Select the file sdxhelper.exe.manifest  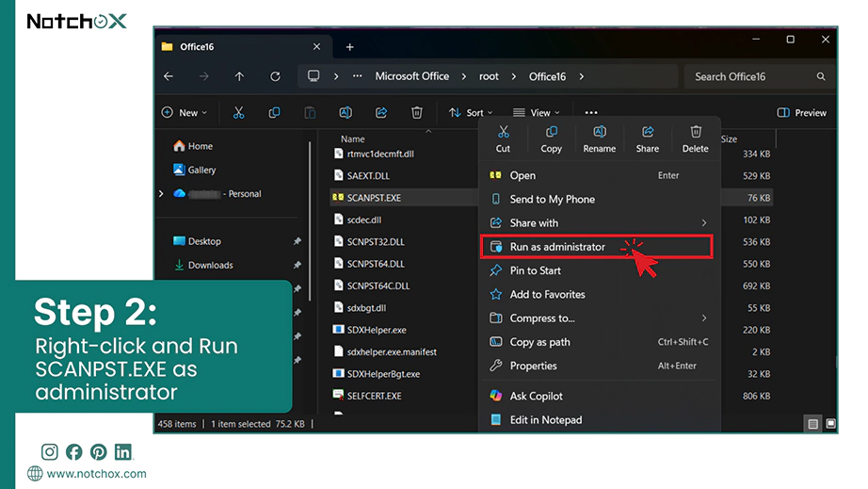click(x=385, y=351)
